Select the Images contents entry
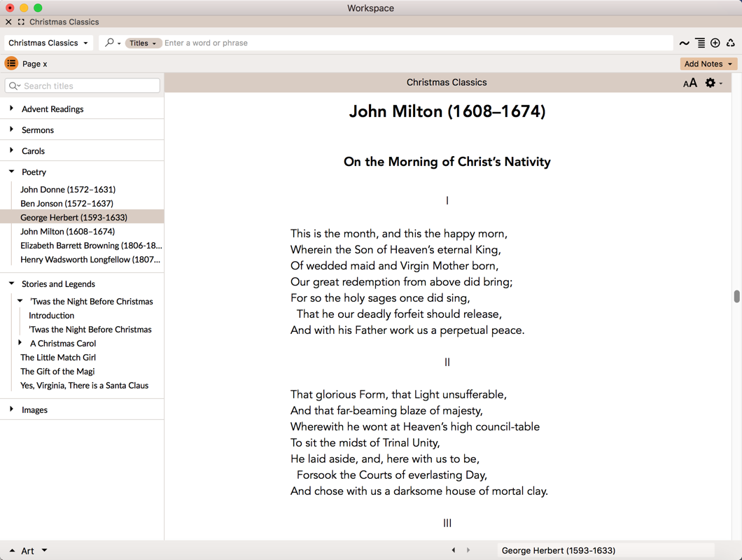Viewport: 742px width, 560px height. pos(34,410)
